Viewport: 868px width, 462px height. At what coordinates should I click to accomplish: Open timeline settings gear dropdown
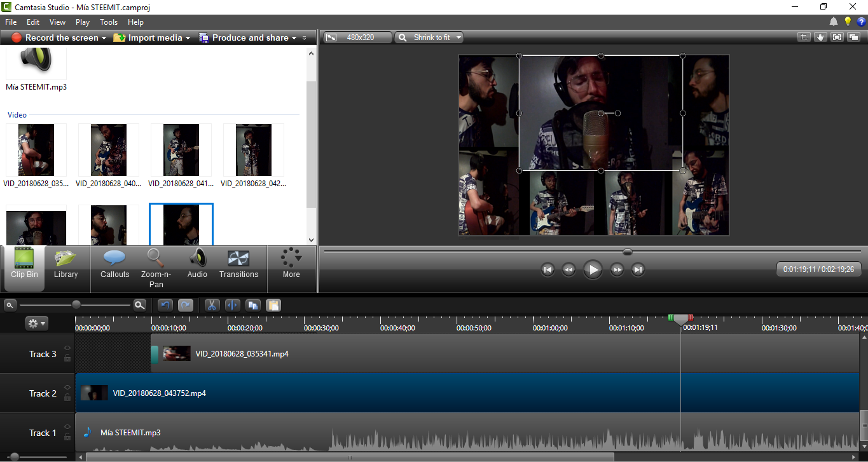click(x=36, y=323)
